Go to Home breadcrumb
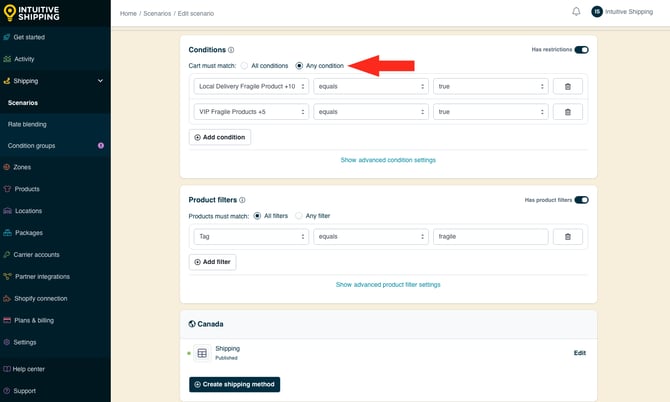670x402 pixels. pos(128,14)
